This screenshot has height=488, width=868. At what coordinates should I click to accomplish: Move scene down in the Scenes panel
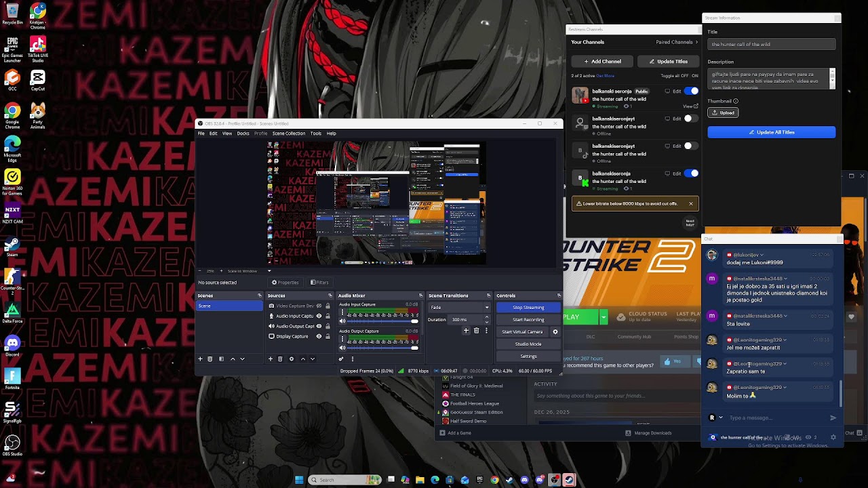(242, 359)
